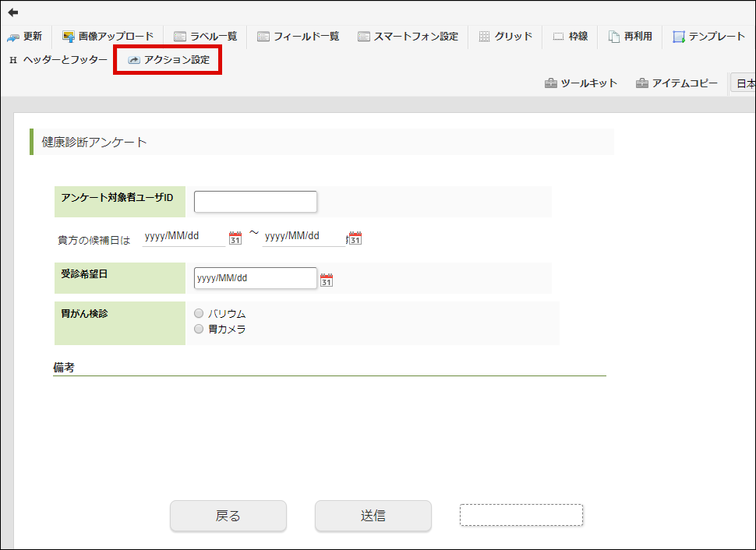Click the アイテムコピー item copy icon
The width and height of the screenshot is (756, 550).
(677, 83)
